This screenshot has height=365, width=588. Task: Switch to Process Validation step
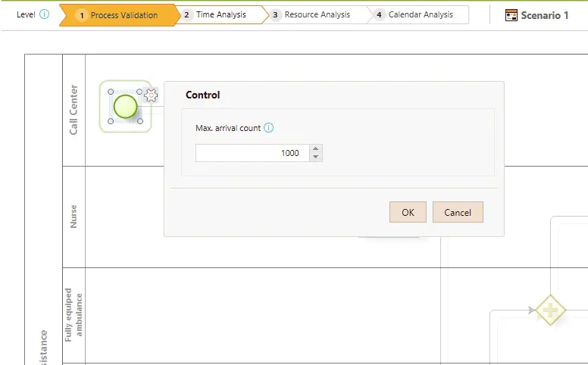click(x=119, y=15)
